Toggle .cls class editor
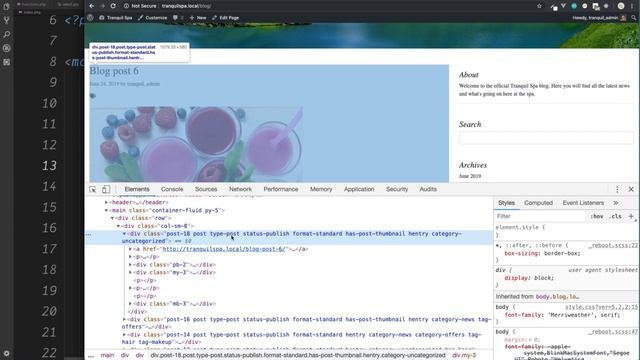 coord(615,216)
